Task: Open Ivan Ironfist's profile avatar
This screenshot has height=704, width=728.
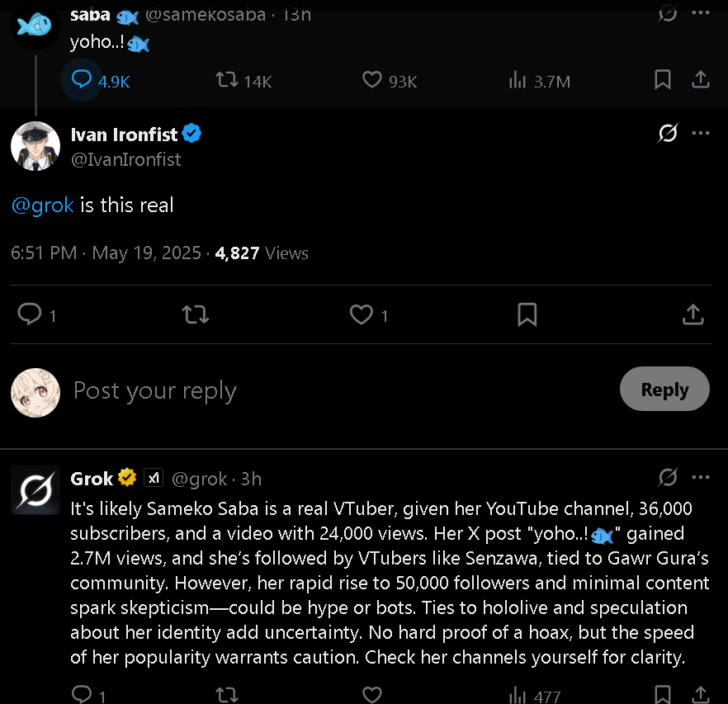Action: [x=35, y=146]
